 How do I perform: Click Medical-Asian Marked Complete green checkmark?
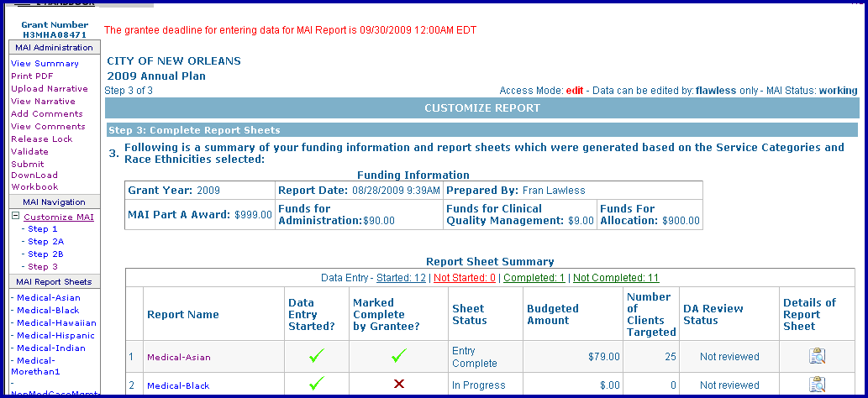398,356
